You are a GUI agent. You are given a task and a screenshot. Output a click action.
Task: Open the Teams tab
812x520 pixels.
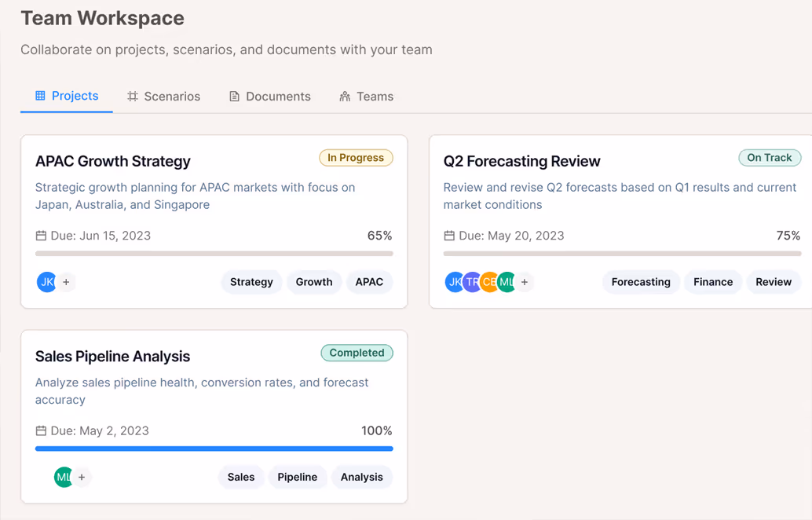coord(367,97)
